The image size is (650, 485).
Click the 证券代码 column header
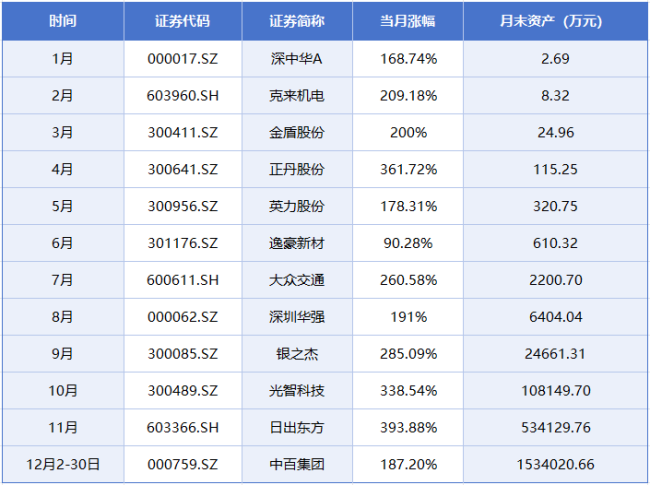[x=183, y=21]
